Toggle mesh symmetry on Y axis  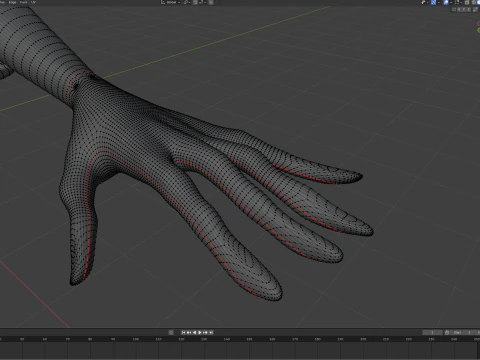[464, 9]
